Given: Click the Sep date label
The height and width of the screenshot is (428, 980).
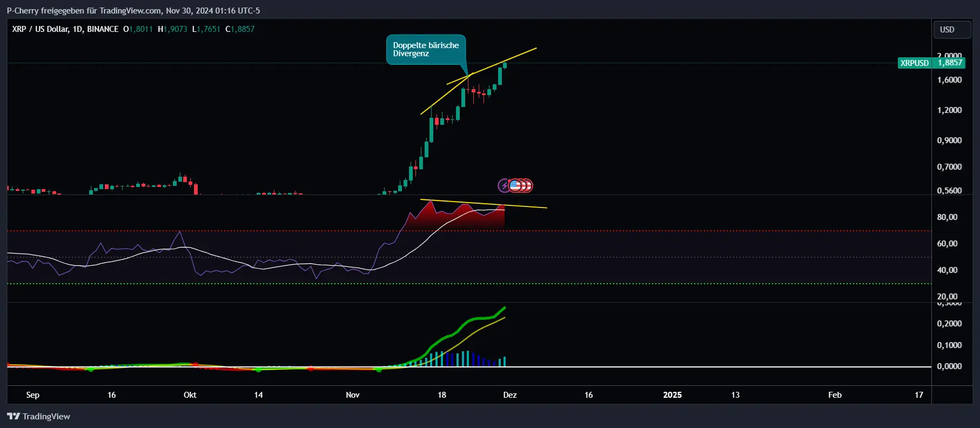Looking at the screenshot, I should click(32, 395).
